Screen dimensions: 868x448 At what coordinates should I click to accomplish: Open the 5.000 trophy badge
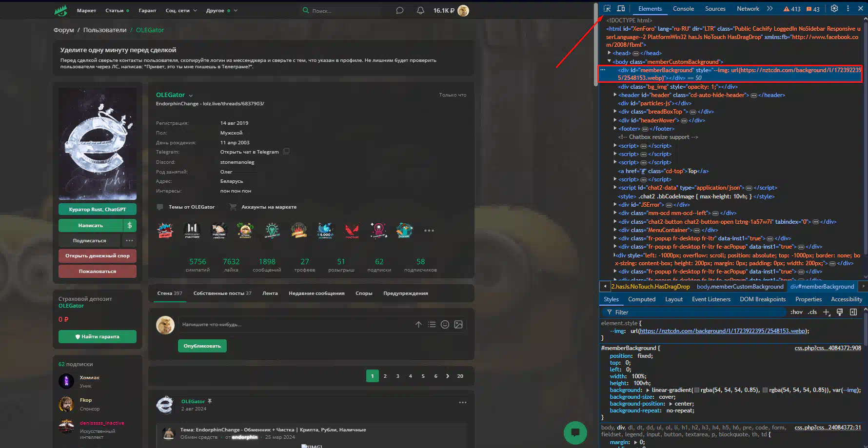click(325, 230)
